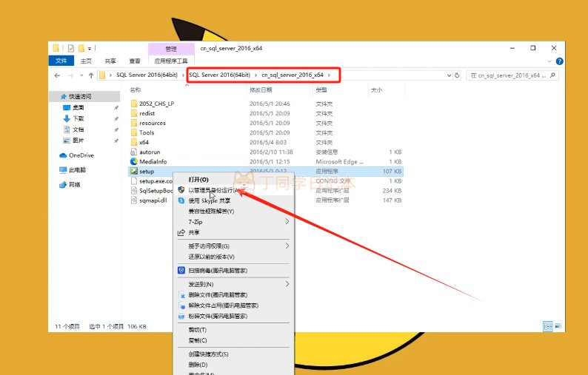588x375 pixels.
Task: Open 文档 in quick access
Action: click(x=78, y=129)
